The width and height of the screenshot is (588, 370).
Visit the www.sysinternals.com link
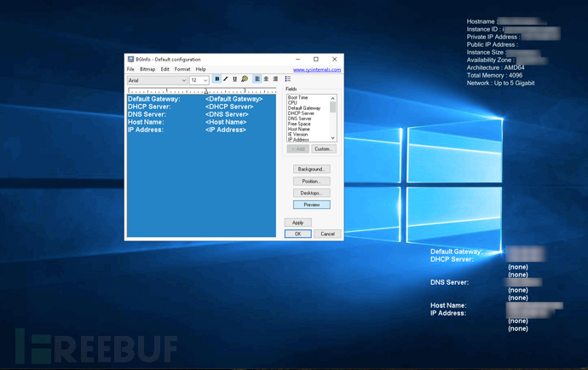pyautogui.click(x=316, y=70)
